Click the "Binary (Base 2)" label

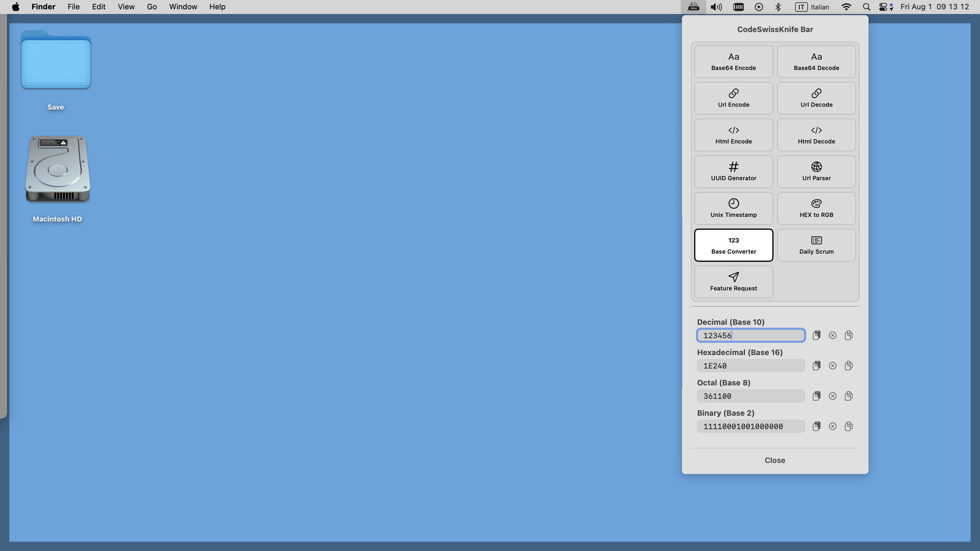pos(725,413)
